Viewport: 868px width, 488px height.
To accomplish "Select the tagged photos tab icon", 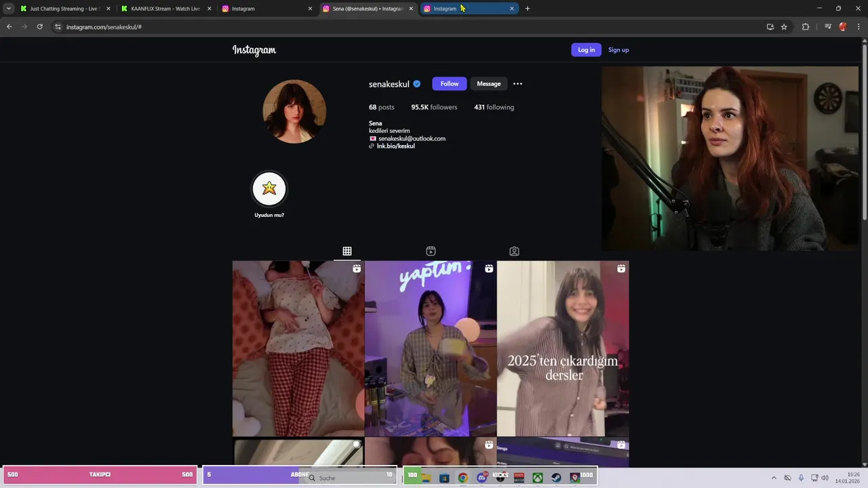I will 514,251.
